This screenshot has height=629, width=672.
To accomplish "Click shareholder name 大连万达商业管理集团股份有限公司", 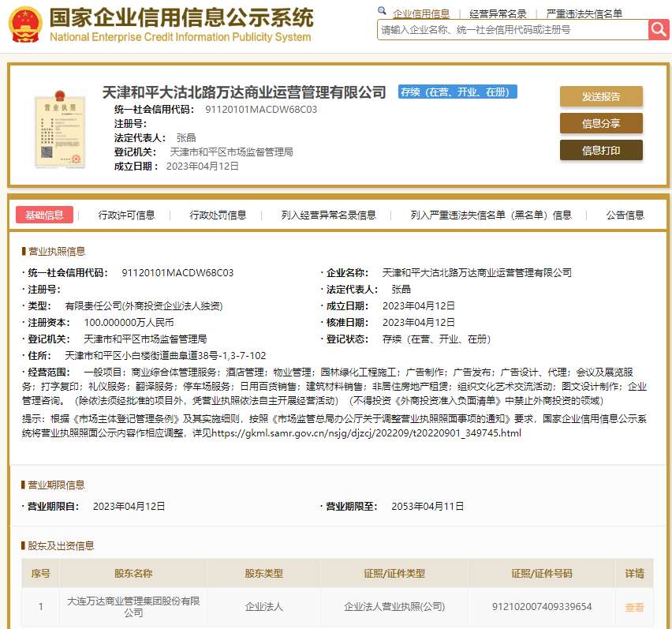I will (133, 607).
